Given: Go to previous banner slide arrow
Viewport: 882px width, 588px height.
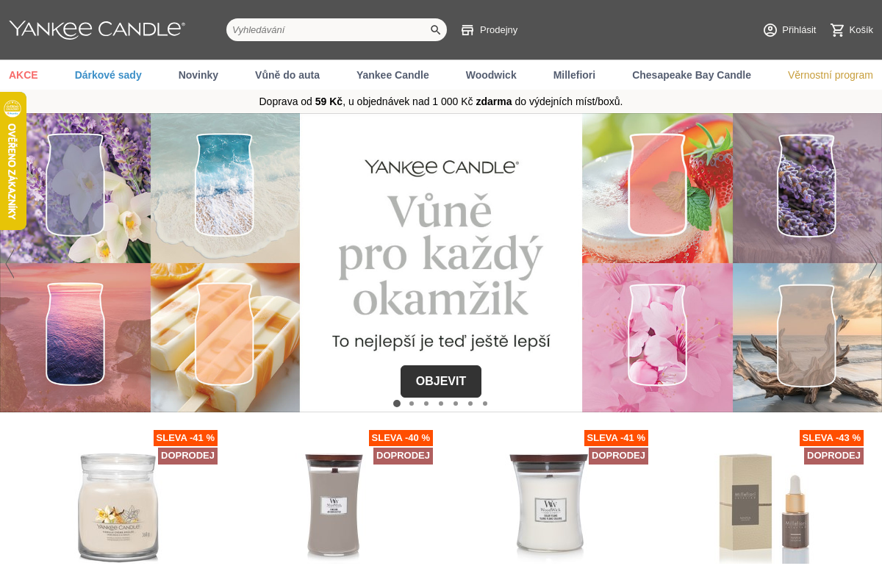Looking at the screenshot, I should 10,262.
